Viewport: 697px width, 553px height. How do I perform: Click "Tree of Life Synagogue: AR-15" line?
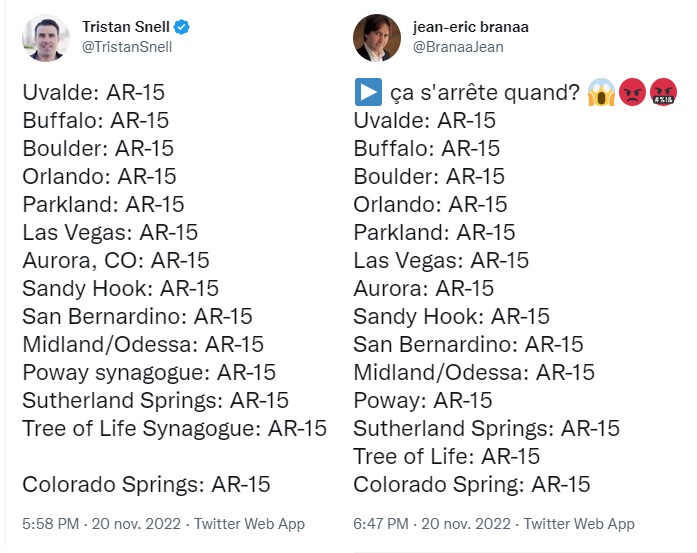174,428
